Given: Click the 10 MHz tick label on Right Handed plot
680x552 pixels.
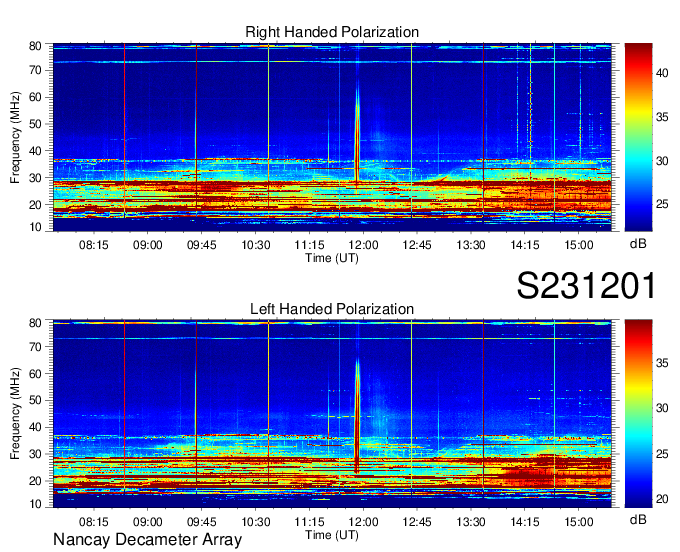Looking at the screenshot, I should coord(35,227).
